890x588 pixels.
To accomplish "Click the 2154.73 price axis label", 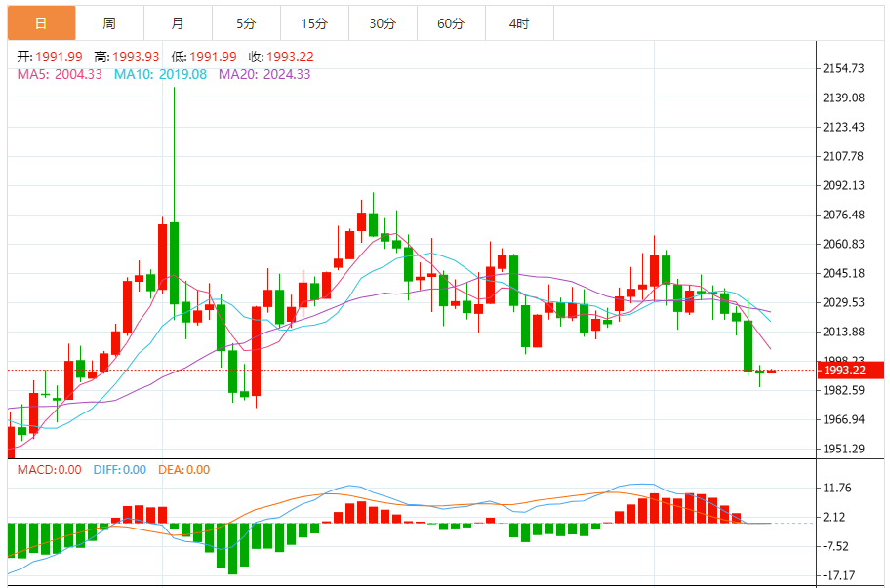I will 843,68.
